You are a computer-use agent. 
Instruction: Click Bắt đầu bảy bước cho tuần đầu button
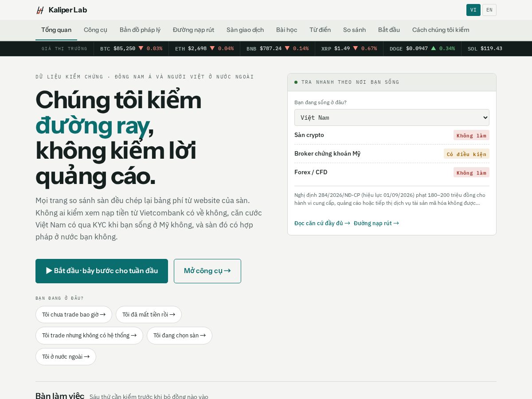pos(102,271)
